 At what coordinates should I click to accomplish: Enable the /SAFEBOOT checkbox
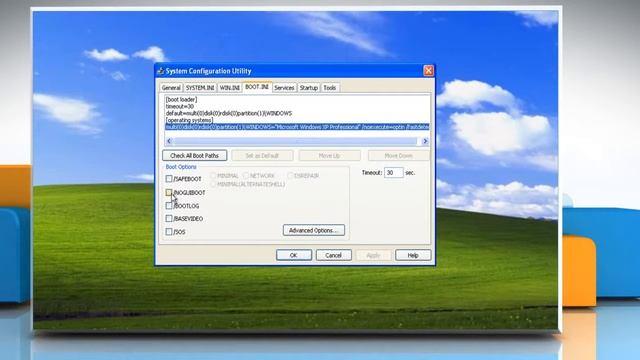169,179
